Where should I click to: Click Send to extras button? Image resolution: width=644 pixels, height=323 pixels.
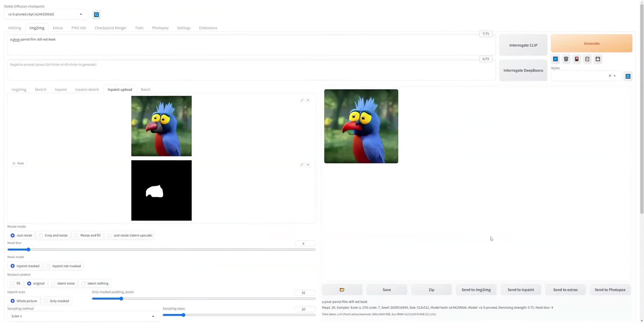565,290
